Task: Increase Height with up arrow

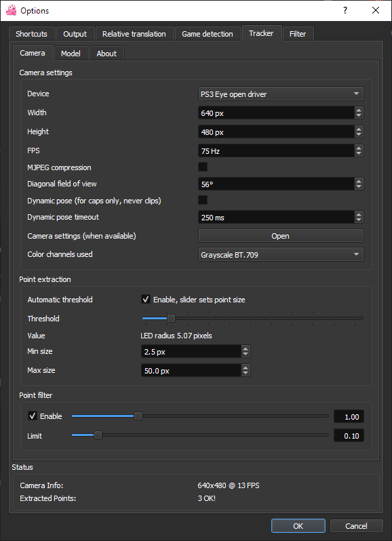Action: (359, 129)
